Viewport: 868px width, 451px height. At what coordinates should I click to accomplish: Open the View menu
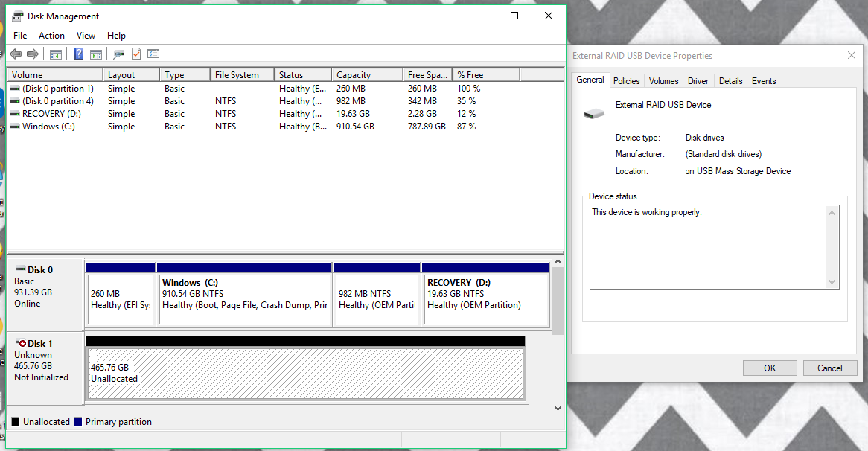pyautogui.click(x=86, y=35)
